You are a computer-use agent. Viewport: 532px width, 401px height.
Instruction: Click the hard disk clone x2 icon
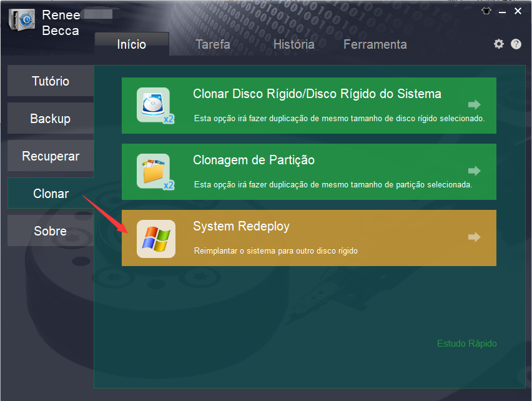154,105
